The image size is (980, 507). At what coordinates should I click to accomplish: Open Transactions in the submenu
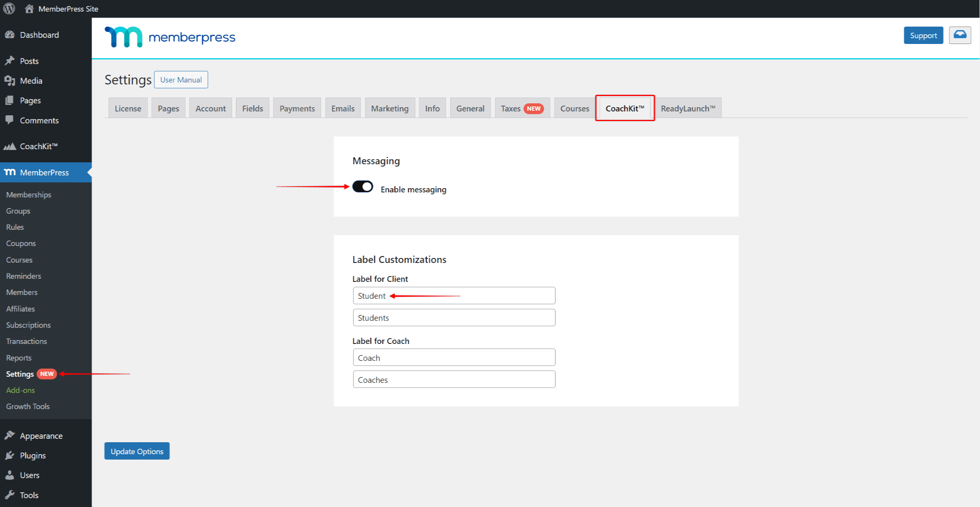[x=26, y=341]
